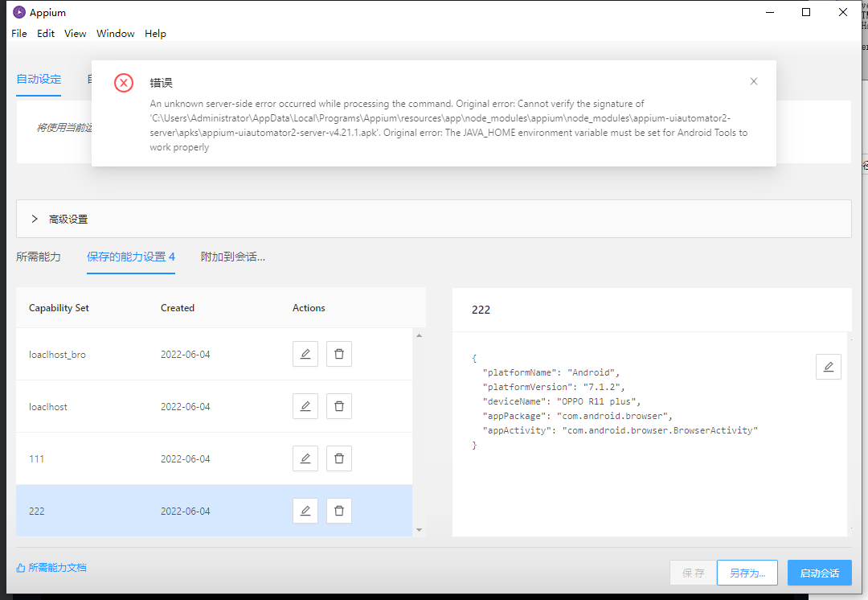Image resolution: width=868 pixels, height=600 pixels.
Task: Click the Actions column header
Action: click(x=309, y=308)
